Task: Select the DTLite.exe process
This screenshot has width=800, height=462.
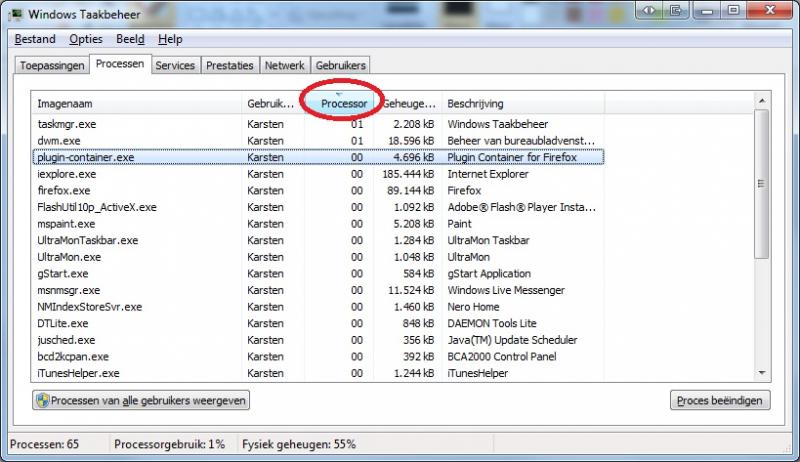Action: pos(318,323)
